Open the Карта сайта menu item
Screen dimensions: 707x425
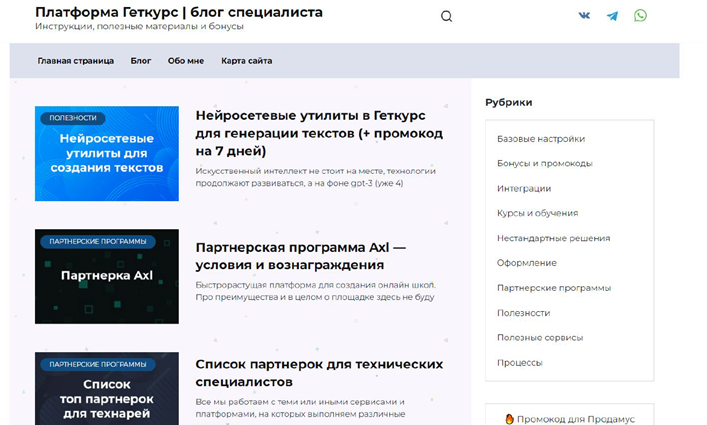[x=247, y=61]
